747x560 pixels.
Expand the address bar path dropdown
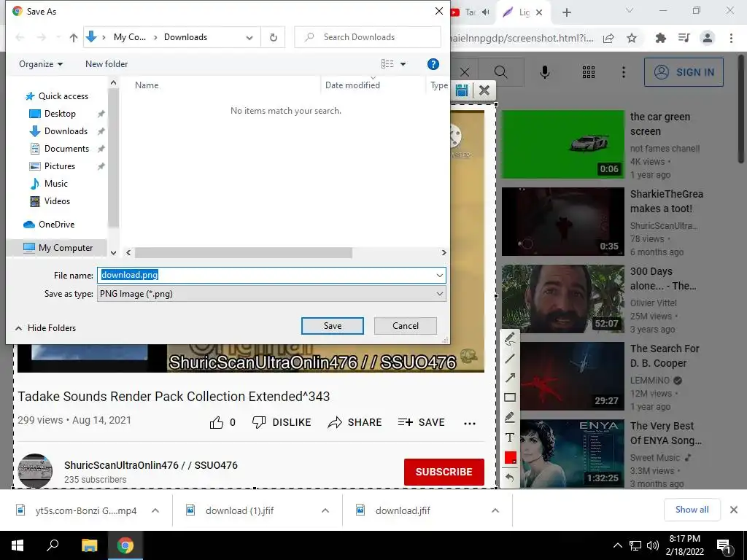[x=249, y=38]
